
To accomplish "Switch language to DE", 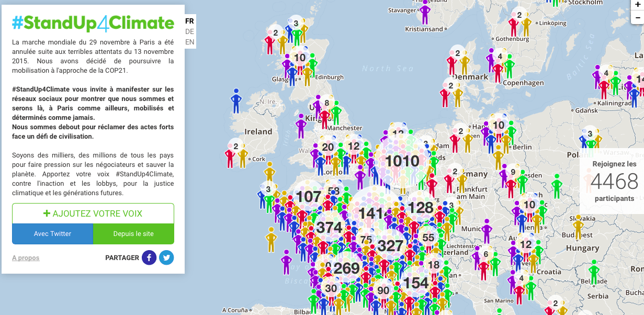I will pos(189,31).
